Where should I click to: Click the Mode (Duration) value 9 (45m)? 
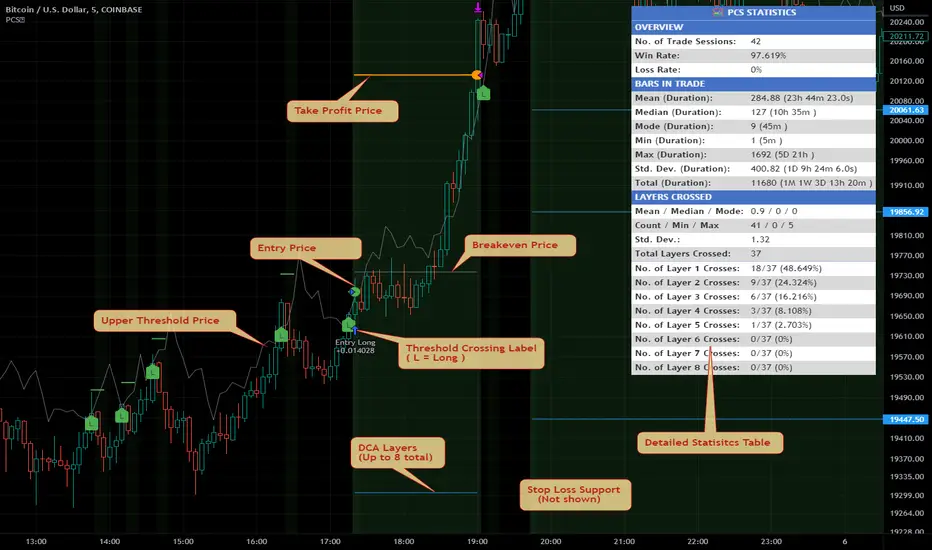[769, 127]
